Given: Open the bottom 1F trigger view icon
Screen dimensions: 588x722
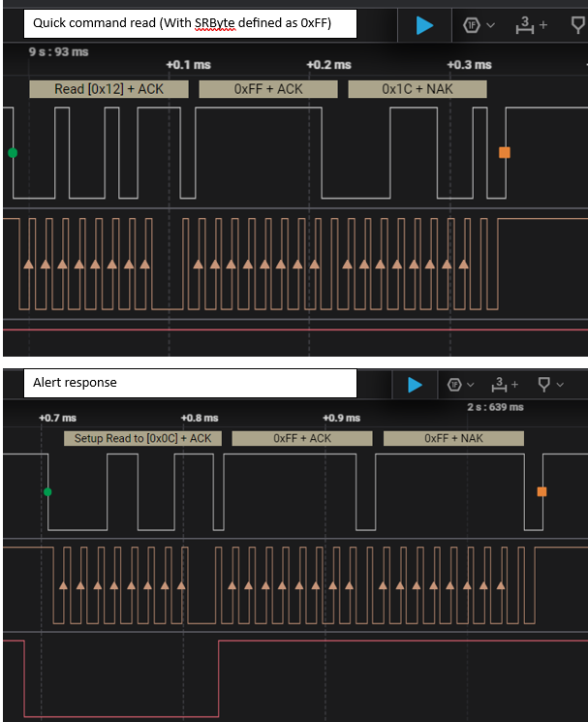Looking at the screenshot, I should click(x=454, y=385).
